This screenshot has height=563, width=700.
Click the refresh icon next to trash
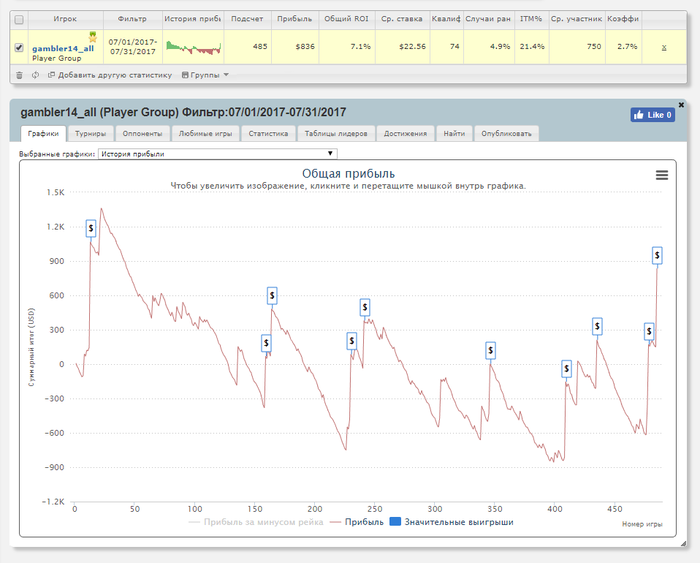(x=35, y=75)
